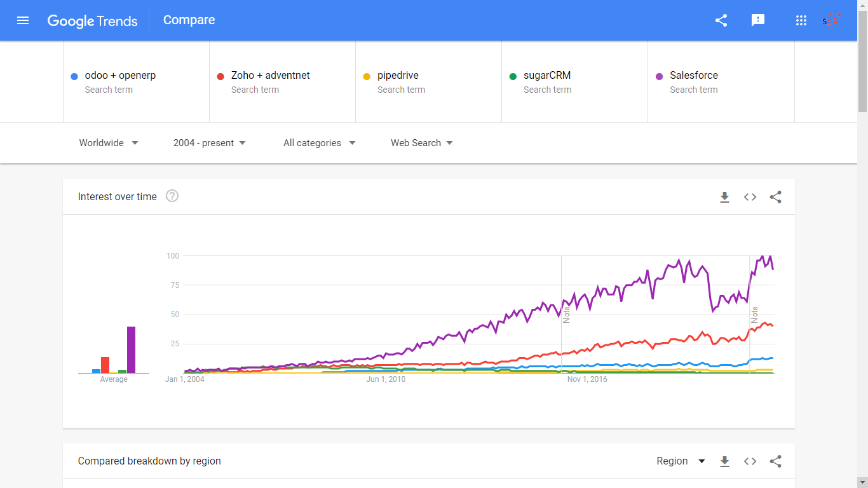Select the Salesforce search term
This screenshot has width=868, height=488.
(x=721, y=81)
